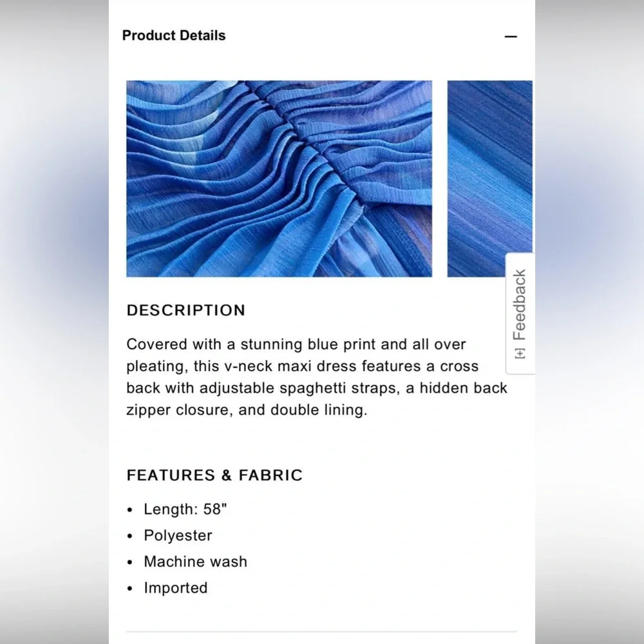644x644 pixels.
Task: Click the dress description paragraph text
Action: [x=317, y=377]
